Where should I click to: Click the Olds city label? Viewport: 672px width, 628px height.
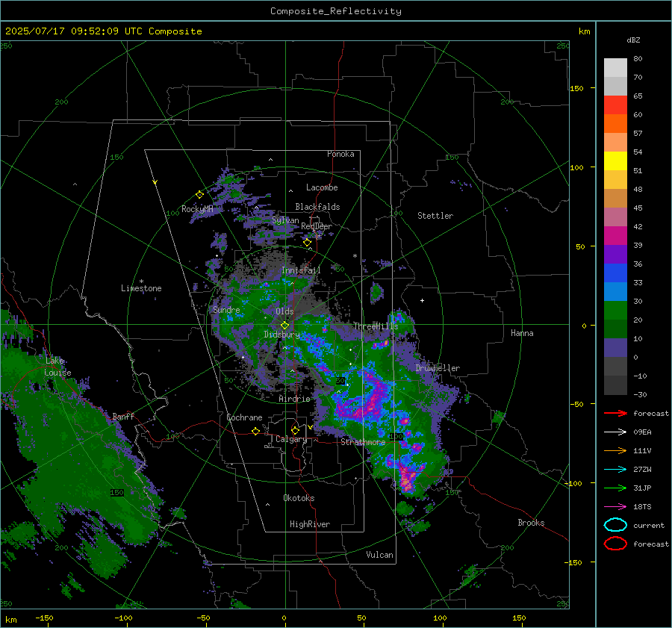284,311
